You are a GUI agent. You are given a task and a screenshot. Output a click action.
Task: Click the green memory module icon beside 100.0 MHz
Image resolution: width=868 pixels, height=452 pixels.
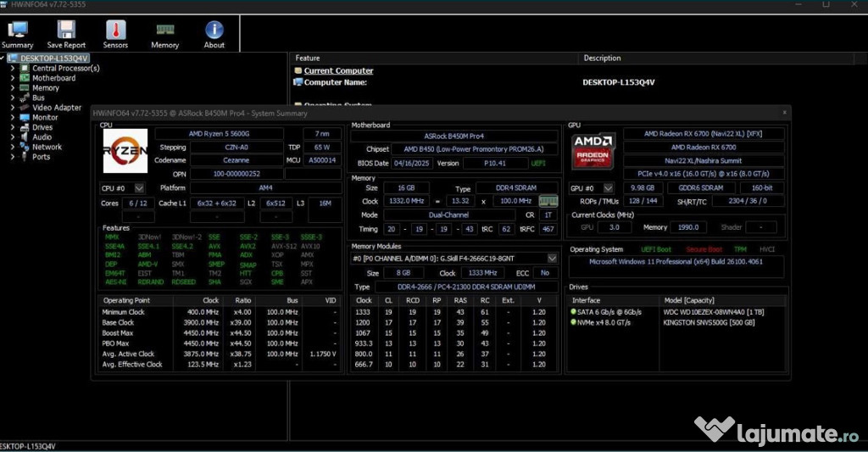(x=548, y=201)
